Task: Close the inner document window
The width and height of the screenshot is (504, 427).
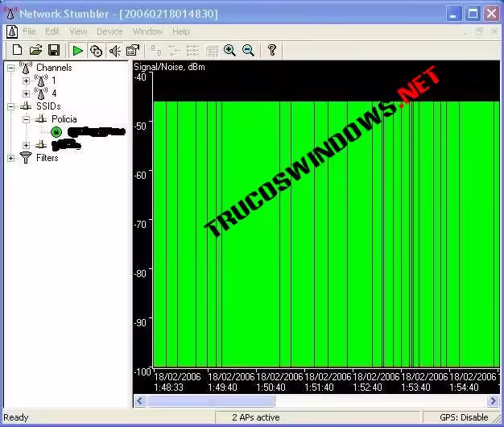Action: tap(494, 31)
